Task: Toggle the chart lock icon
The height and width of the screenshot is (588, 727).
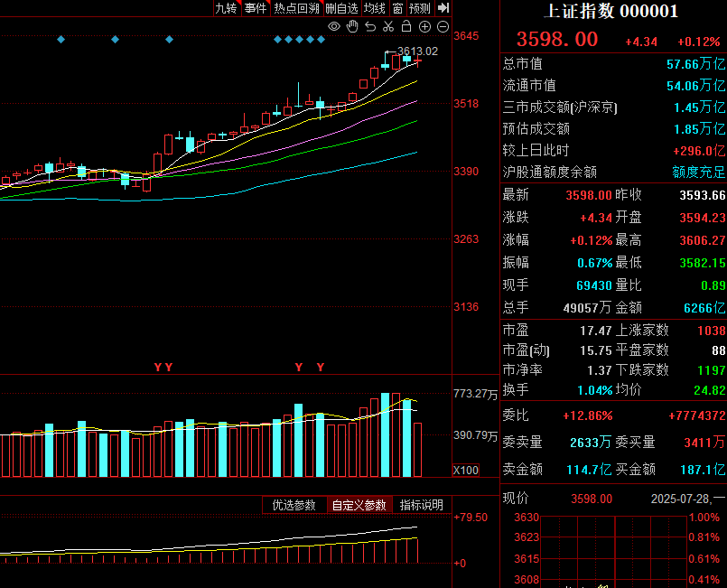Action: coord(406,26)
